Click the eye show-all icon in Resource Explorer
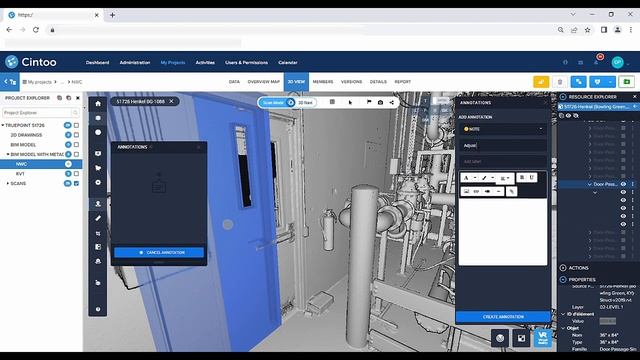The height and width of the screenshot is (360, 640). point(569,116)
